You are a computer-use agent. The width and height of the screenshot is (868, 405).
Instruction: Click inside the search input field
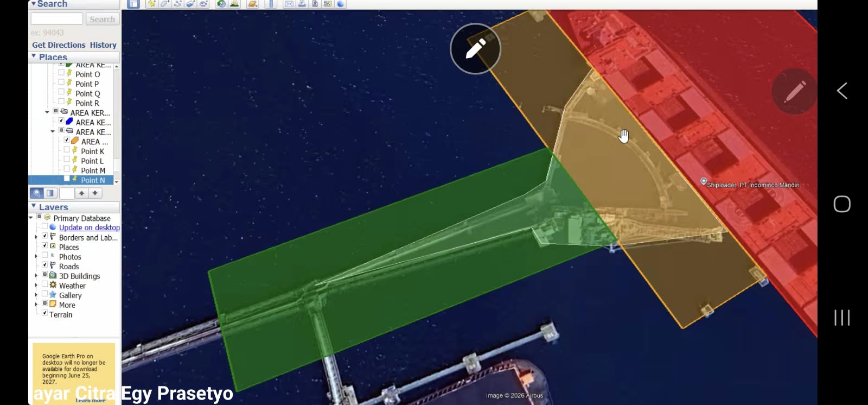click(57, 19)
